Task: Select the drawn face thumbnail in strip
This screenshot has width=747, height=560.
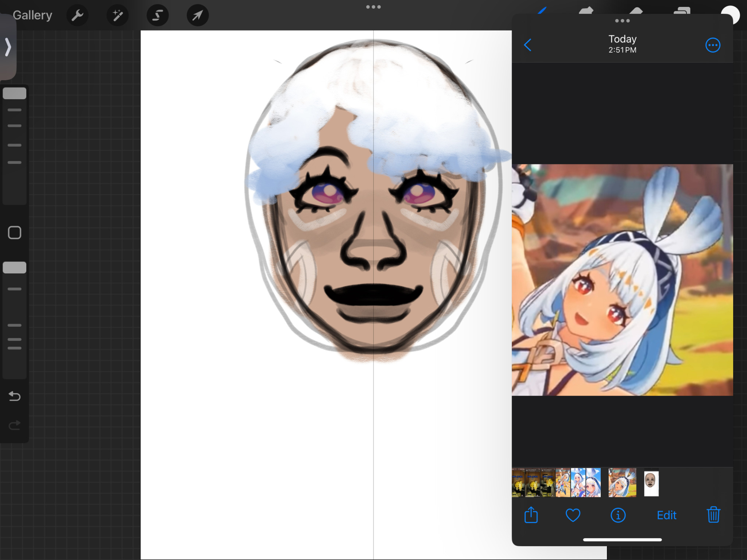Action: (x=651, y=483)
